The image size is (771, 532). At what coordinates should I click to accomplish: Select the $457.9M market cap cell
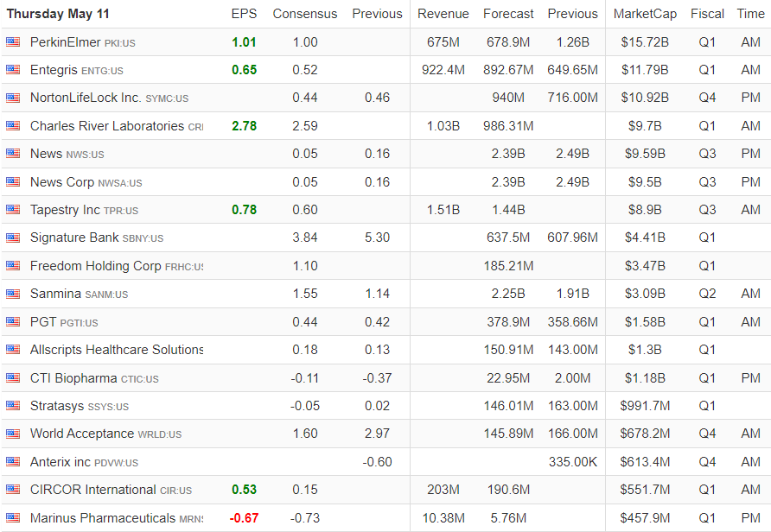point(645,518)
